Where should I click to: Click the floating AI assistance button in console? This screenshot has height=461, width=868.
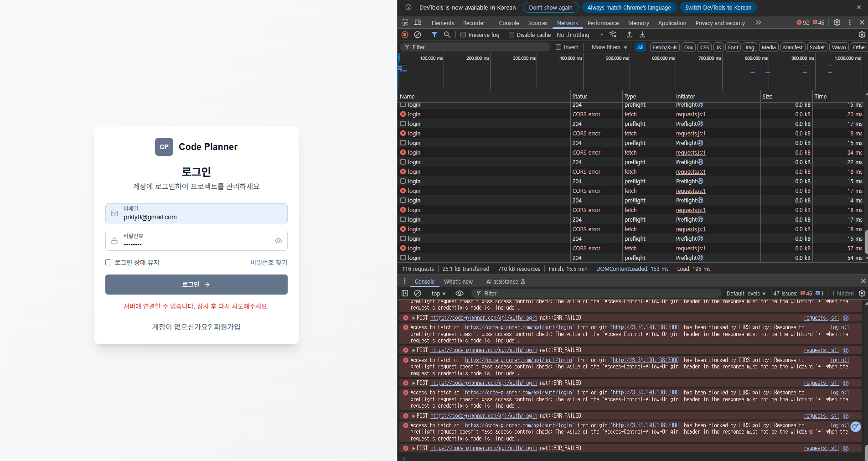(856, 427)
